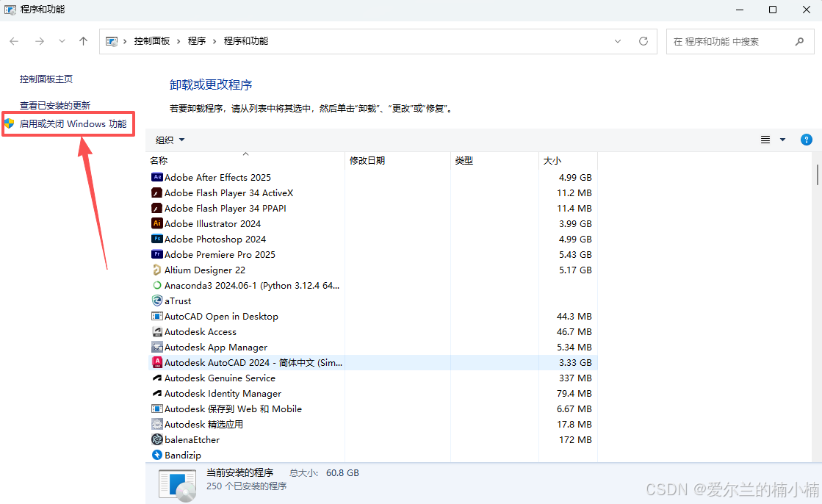Open the 组织 dropdown menu
The height and width of the screenshot is (504, 822).
170,140
